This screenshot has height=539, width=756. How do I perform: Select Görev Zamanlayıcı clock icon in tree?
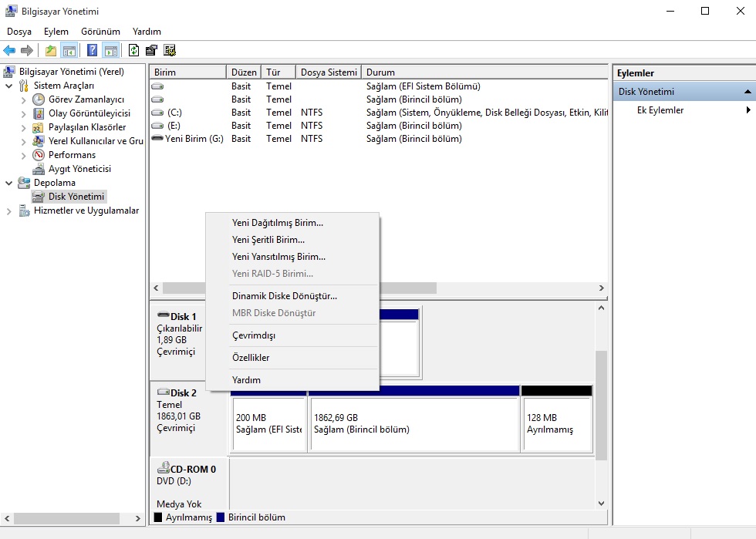point(39,99)
